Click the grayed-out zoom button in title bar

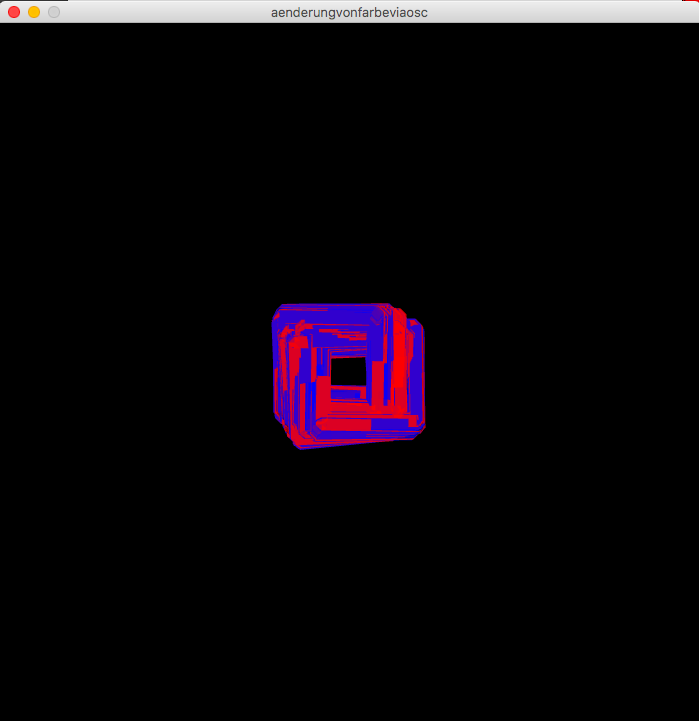click(54, 12)
